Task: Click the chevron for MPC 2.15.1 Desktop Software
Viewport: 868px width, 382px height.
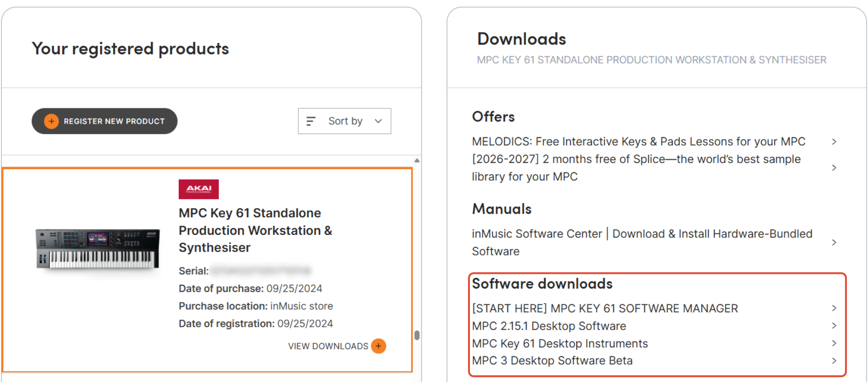Action: [834, 326]
